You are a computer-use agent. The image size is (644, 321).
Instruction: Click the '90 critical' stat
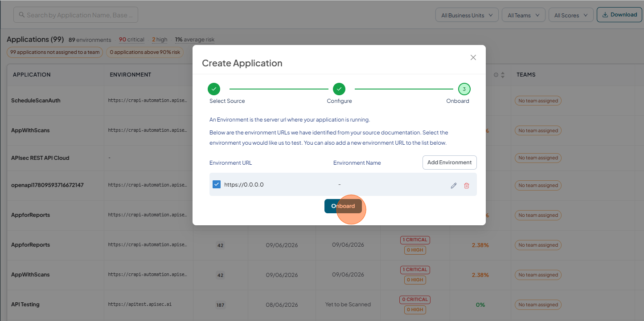click(x=131, y=40)
